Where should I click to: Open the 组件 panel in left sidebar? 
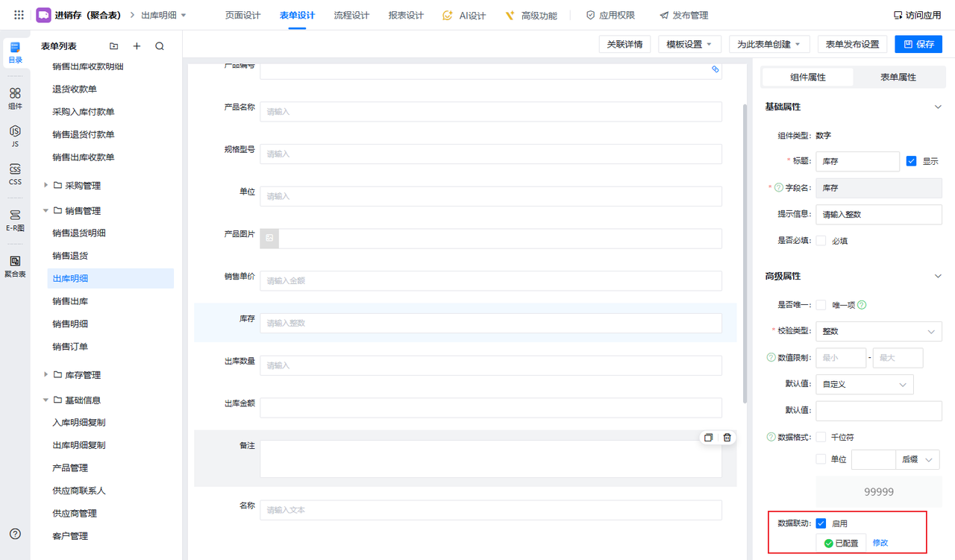click(x=15, y=98)
